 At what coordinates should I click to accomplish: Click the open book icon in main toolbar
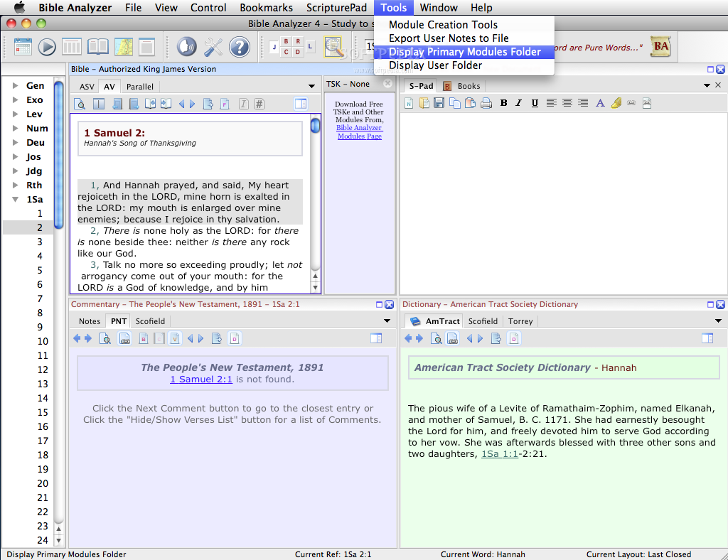tap(97, 47)
